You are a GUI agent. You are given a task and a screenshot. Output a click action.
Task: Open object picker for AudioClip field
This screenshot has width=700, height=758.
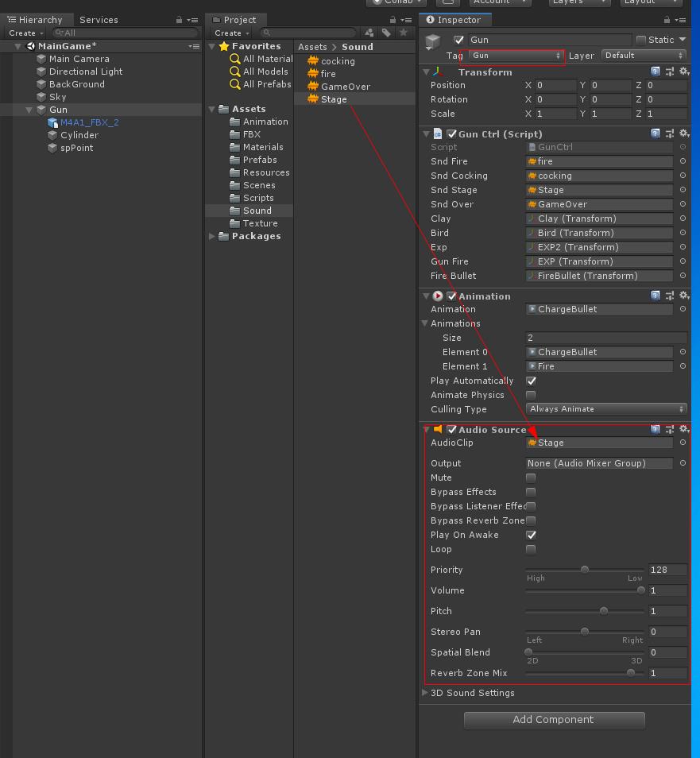tap(683, 443)
